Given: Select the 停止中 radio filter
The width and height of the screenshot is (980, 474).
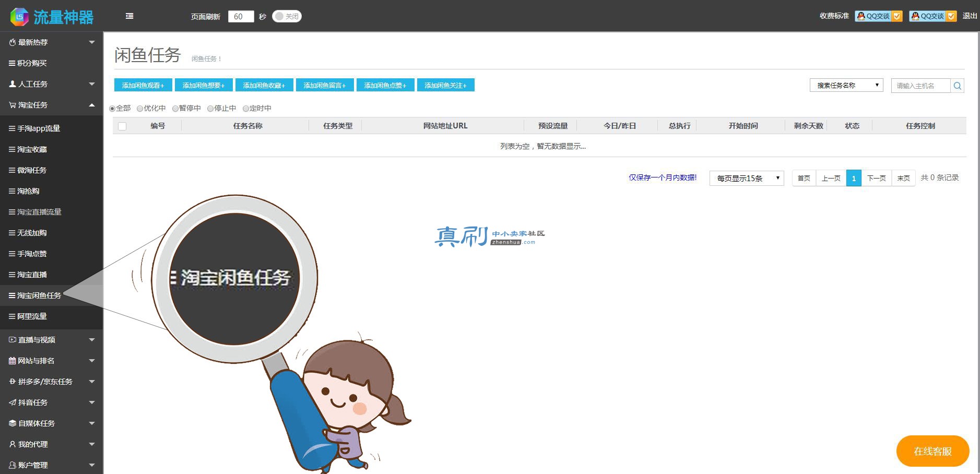Looking at the screenshot, I should (x=210, y=109).
